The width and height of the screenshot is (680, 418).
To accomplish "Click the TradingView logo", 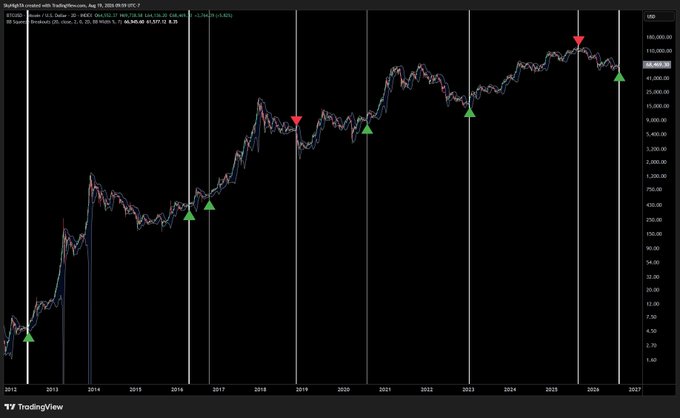I will (x=34, y=407).
